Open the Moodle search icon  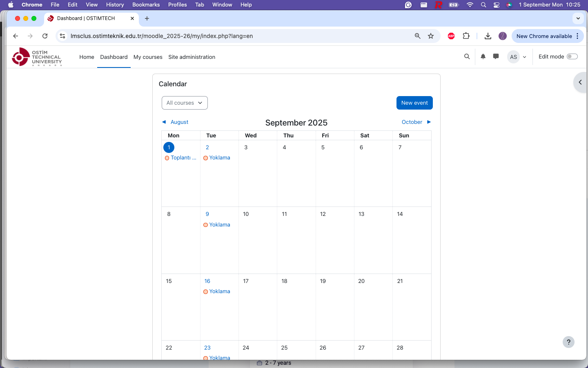467,56
